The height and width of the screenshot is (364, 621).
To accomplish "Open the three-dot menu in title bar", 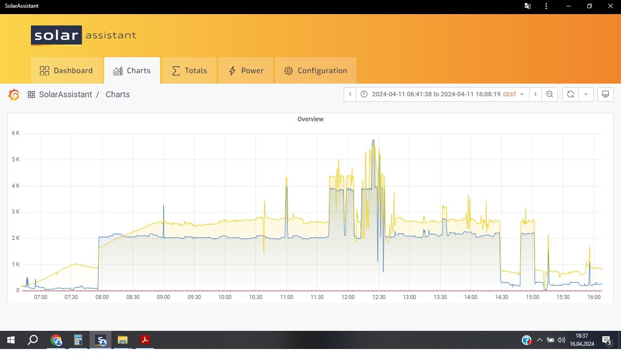I will (x=546, y=6).
